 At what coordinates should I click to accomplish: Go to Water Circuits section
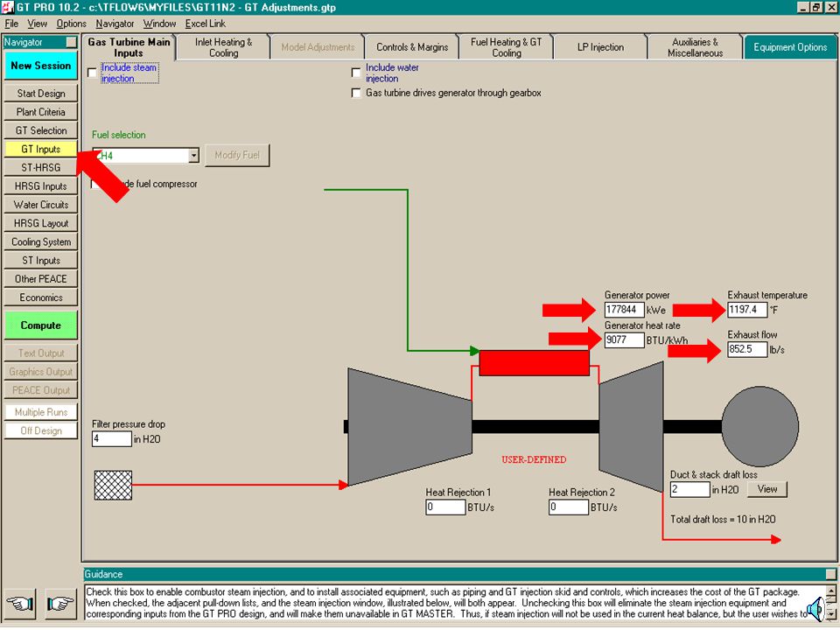[41, 205]
